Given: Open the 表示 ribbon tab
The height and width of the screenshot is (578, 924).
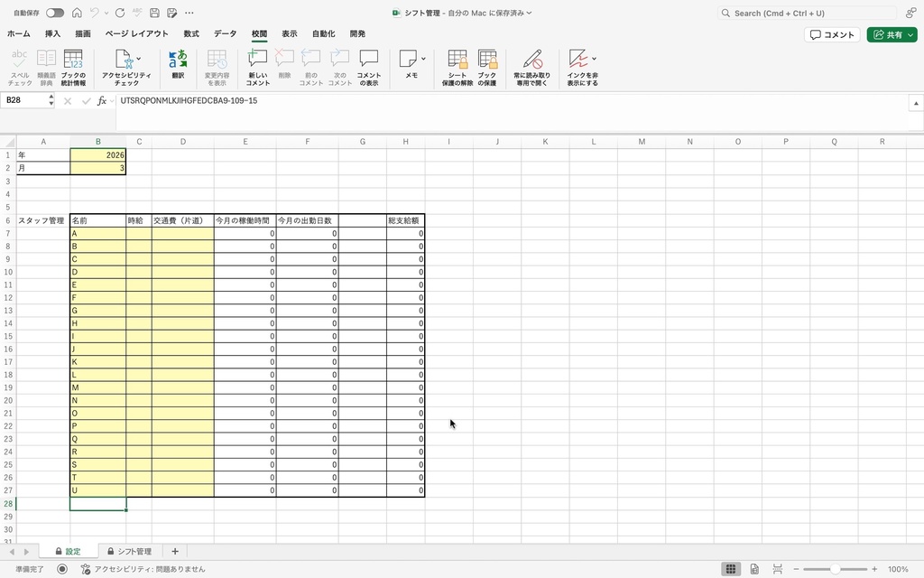Looking at the screenshot, I should (x=289, y=33).
